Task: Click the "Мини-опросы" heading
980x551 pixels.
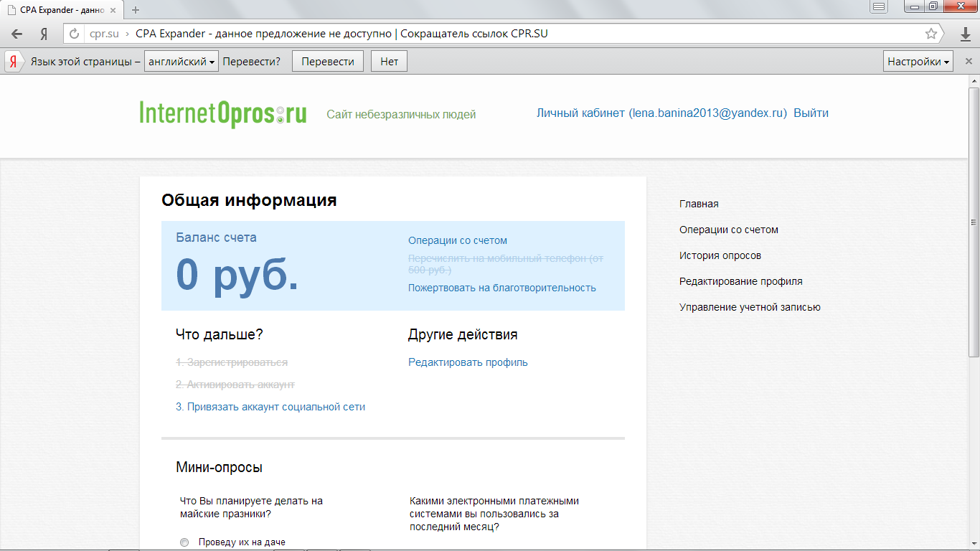Action: click(219, 468)
